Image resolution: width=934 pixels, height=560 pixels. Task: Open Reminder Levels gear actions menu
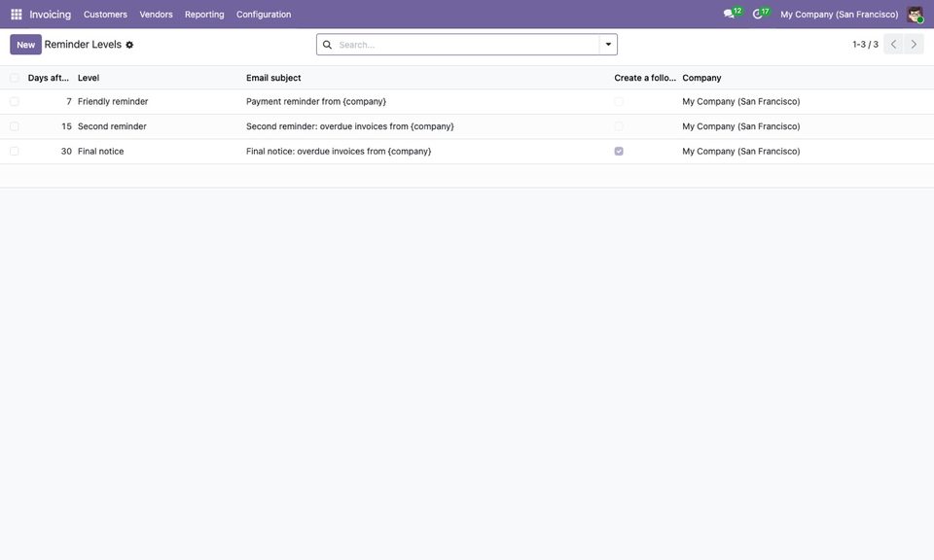[129, 45]
